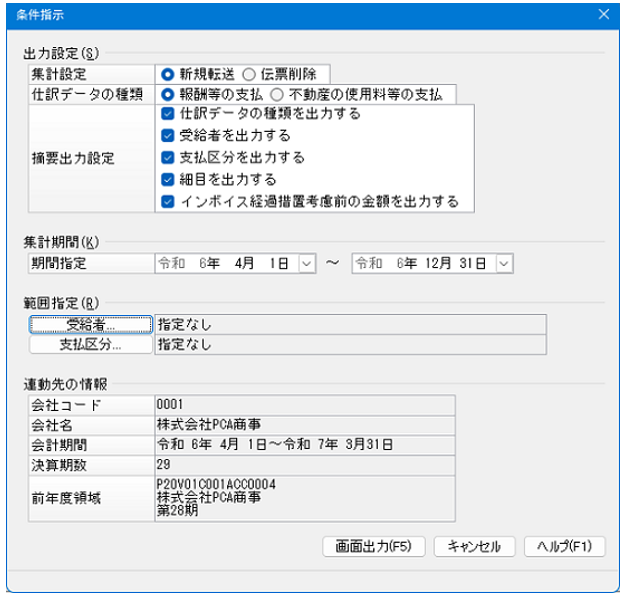Open the 支払区分... range selection button
The width and height of the screenshot is (624, 595).
pos(91,345)
